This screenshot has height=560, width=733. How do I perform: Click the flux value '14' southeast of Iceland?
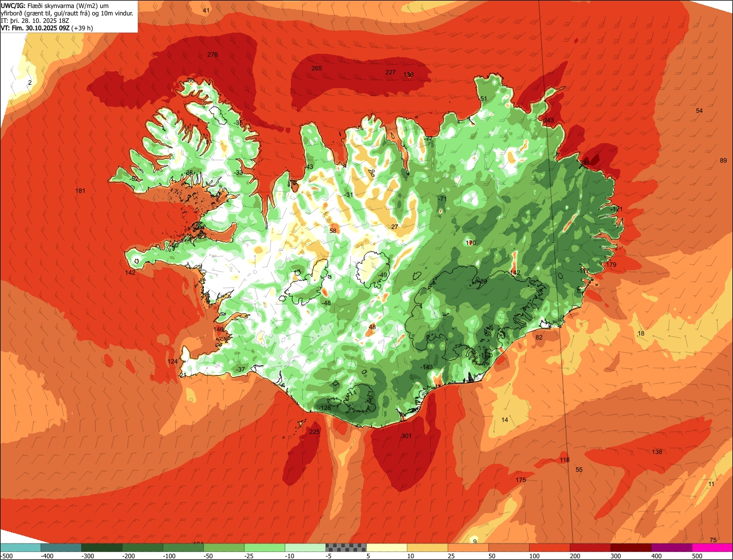coord(505,420)
